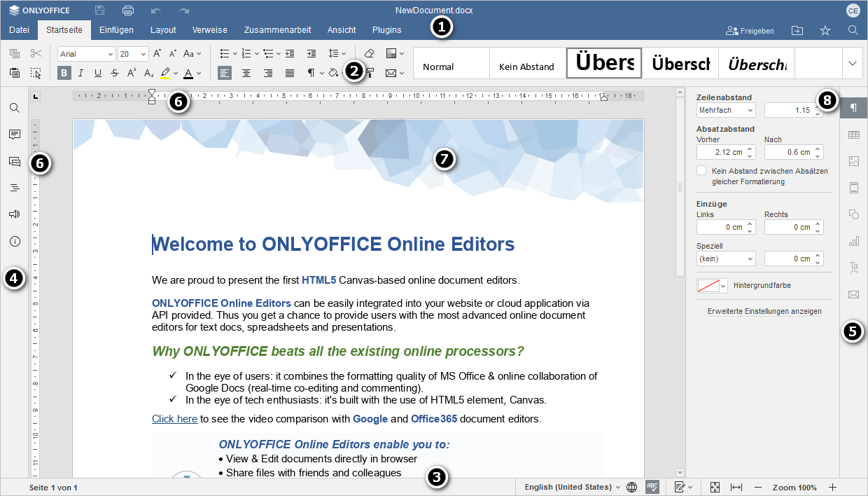Viewport: 868px width, 496px height.
Task: Undo the last action
Action: (156, 11)
